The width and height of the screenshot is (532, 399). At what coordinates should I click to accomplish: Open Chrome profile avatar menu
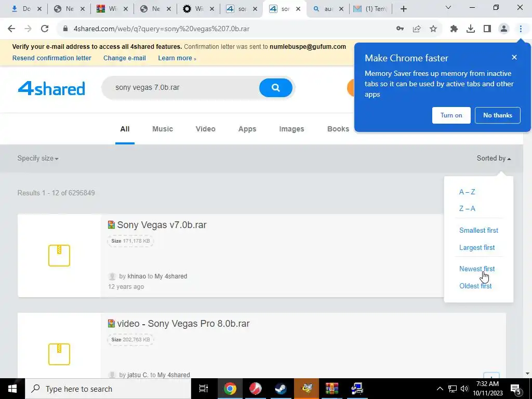[x=504, y=29]
